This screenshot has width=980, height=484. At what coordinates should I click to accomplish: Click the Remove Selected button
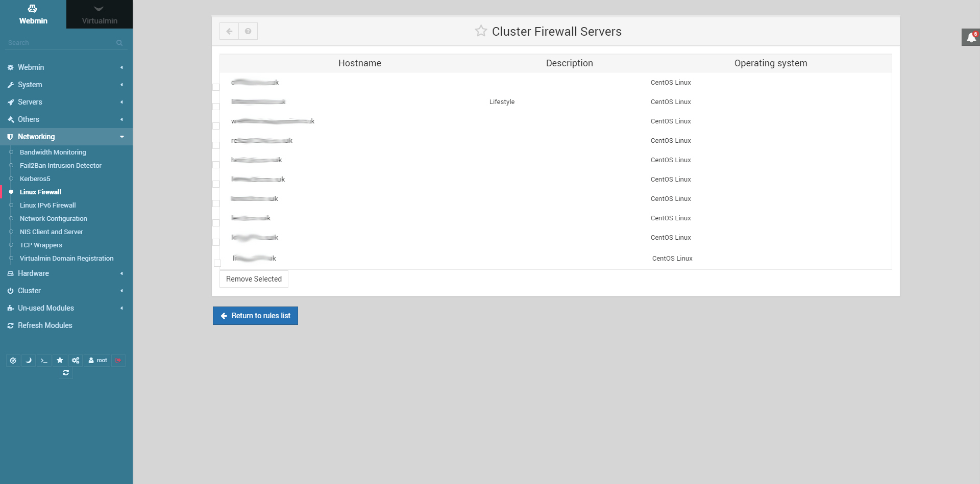coord(254,278)
